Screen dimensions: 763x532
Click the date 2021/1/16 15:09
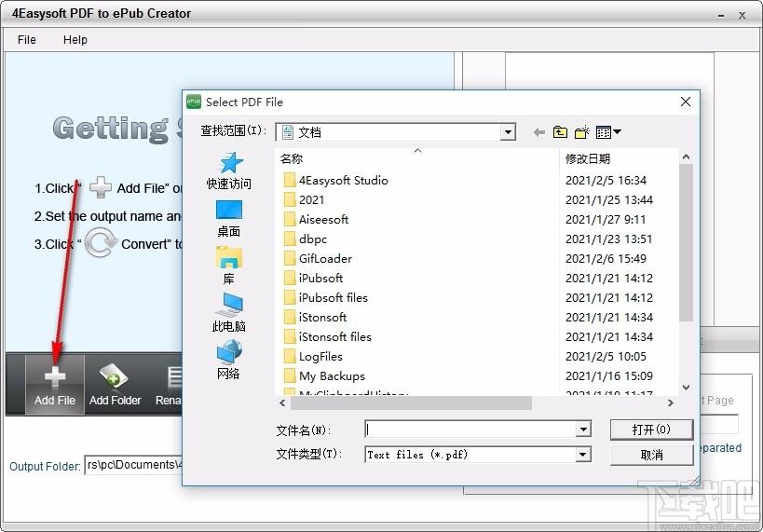click(x=609, y=375)
